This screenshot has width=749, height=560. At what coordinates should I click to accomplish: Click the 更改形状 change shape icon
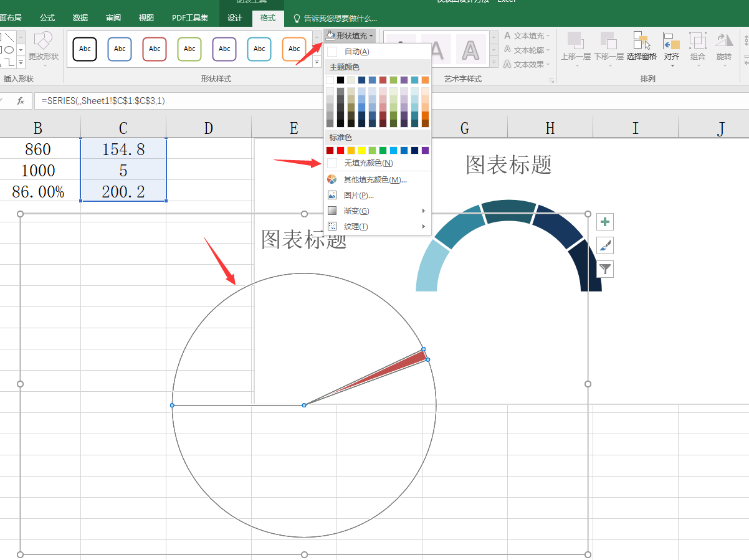coord(43,41)
